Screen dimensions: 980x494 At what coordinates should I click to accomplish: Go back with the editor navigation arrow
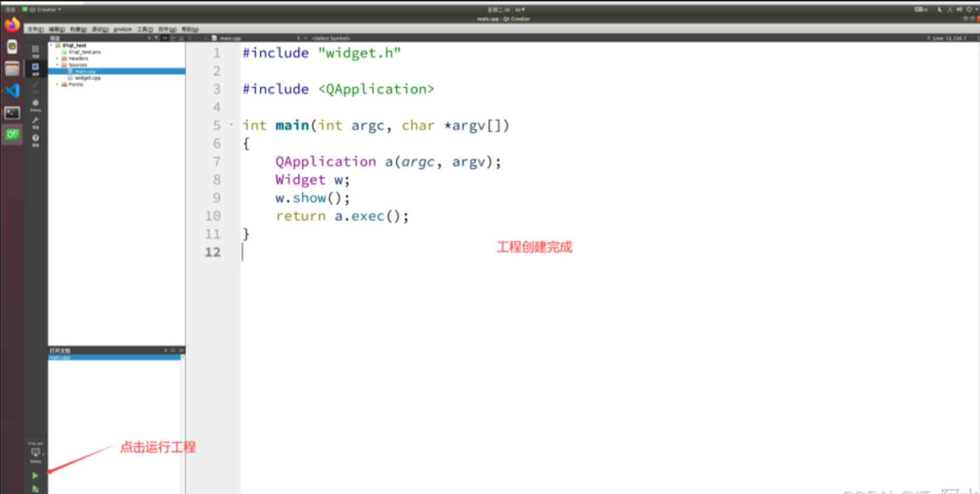190,38
